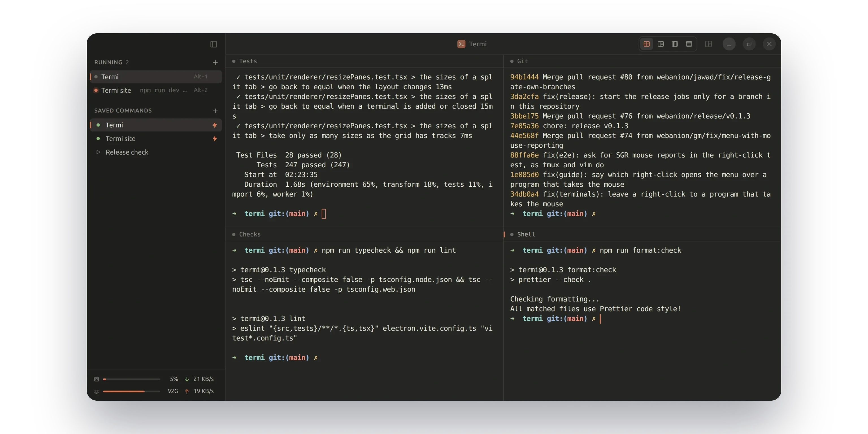The height and width of the screenshot is (434, 868).
Task: Focus the Checks pane header
Action: (364, 235)
